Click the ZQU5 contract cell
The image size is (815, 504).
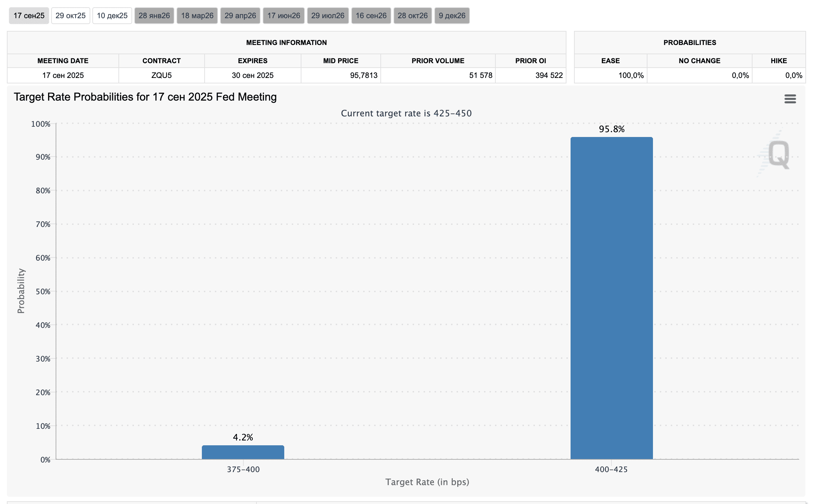click(161, 75)
